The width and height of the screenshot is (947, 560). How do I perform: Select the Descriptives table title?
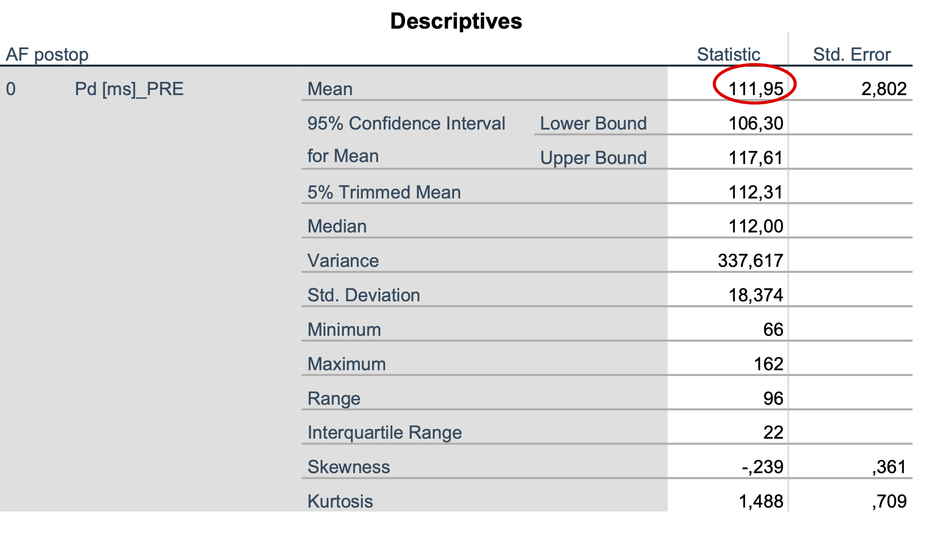[x=456, y=21]
